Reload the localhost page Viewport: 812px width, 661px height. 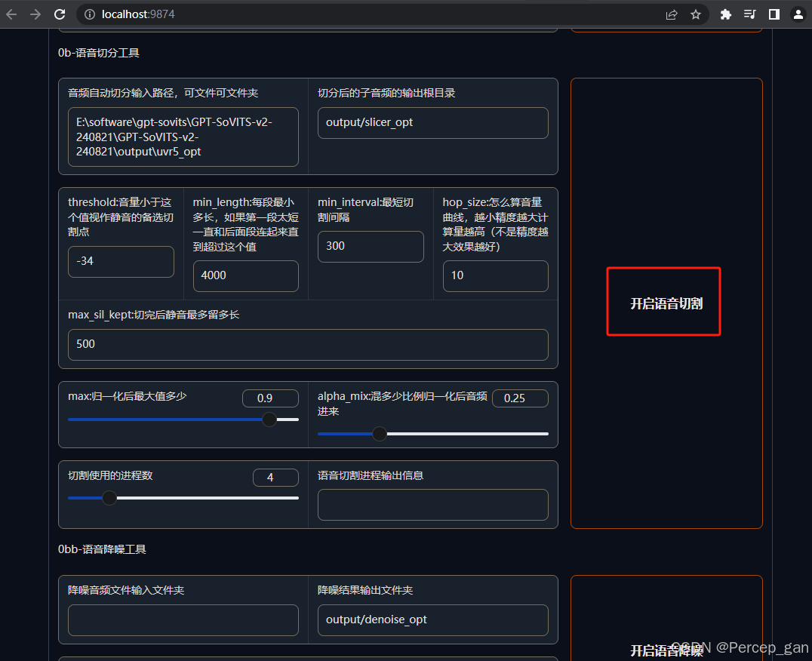tap(60, 14)
